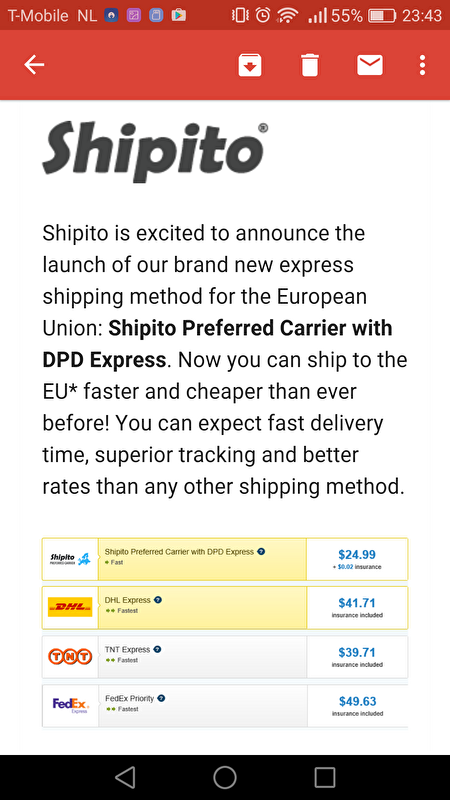
Task: Tap the Android back navigation button
Action: coord(125,777)
